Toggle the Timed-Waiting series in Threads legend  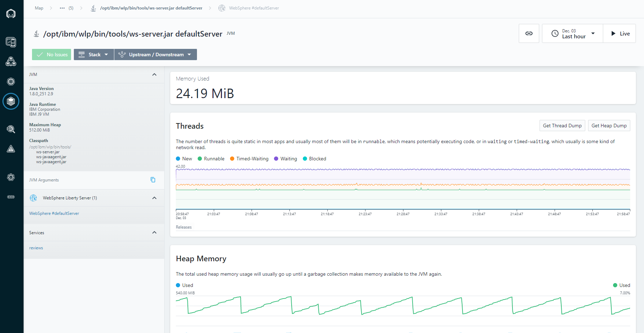pyautogui.click(x=249, y=159)
